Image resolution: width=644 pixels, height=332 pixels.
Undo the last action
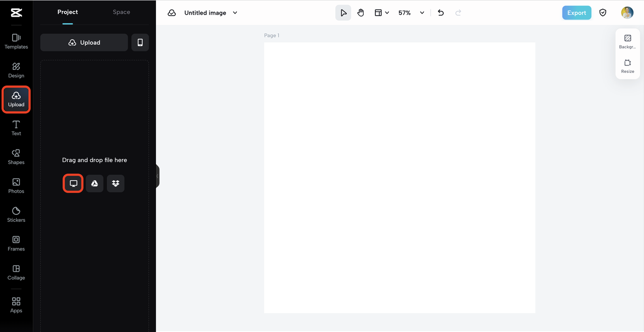pyautogui.click(x=441, y=13)
